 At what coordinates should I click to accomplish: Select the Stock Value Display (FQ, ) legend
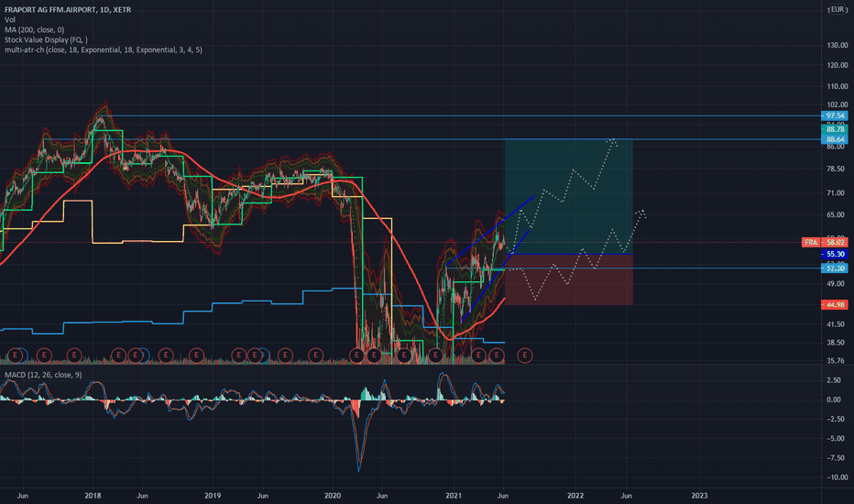coord(46,39)
